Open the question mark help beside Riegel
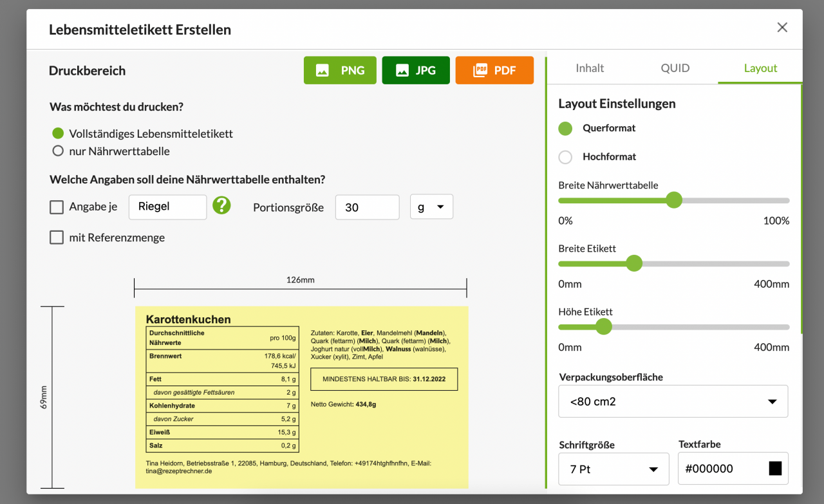Image resolution: width=824 pixels, height=504 pixels. tap(221, 207)
